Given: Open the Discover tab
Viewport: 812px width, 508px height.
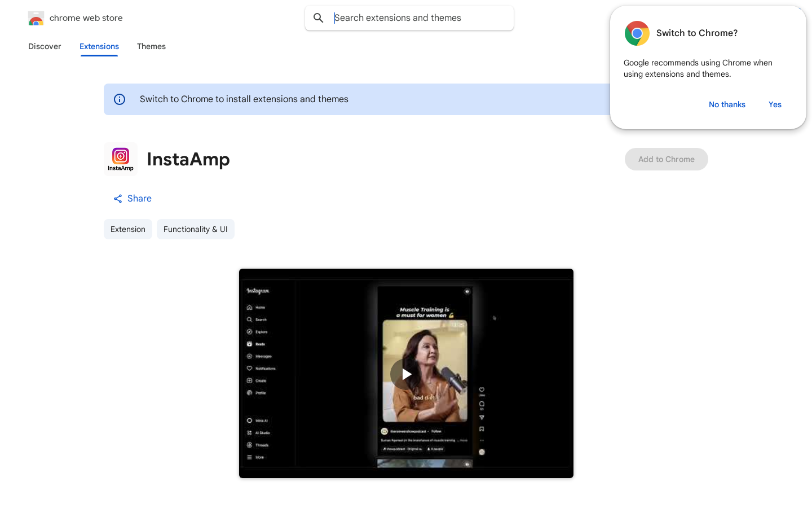Looking at the screenshot, I should tap(45, 46).
